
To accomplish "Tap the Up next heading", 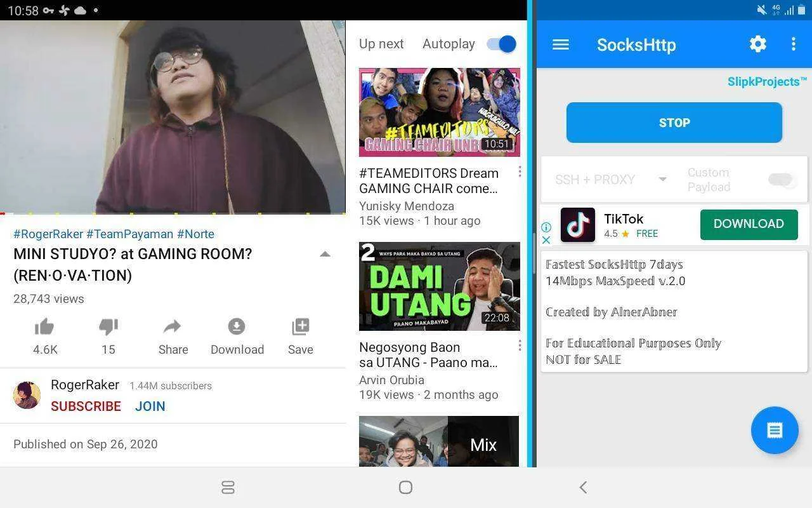I will (x=381, y=44).
